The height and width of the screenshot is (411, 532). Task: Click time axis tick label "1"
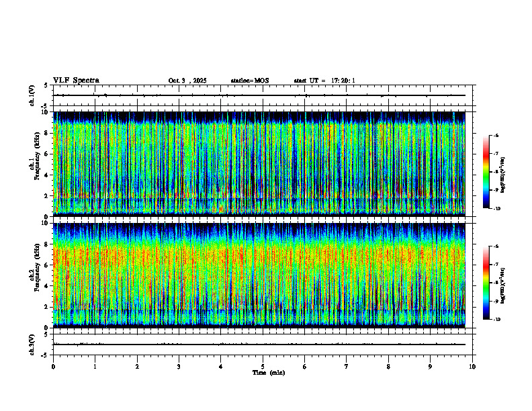pos(95,367)
